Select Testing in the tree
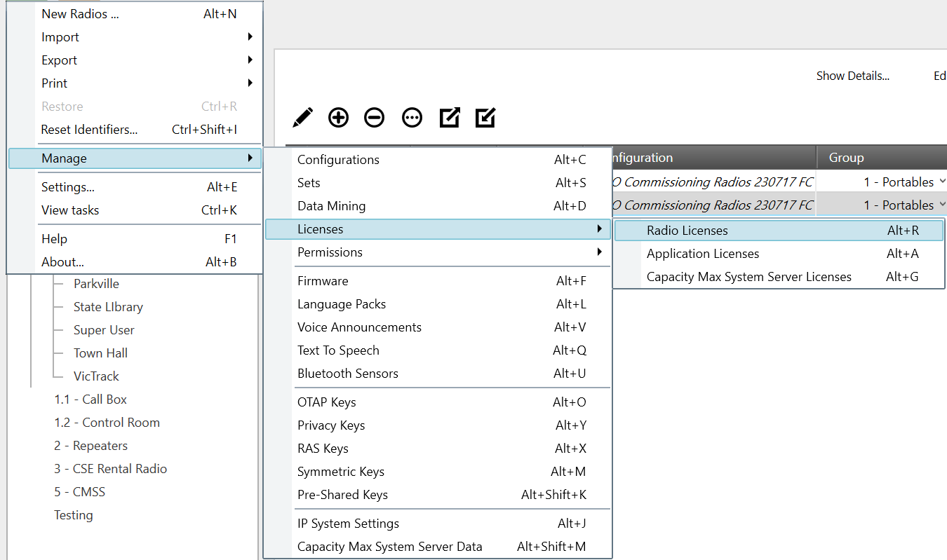Screen dimensions: 947x560 pos(74,515)
